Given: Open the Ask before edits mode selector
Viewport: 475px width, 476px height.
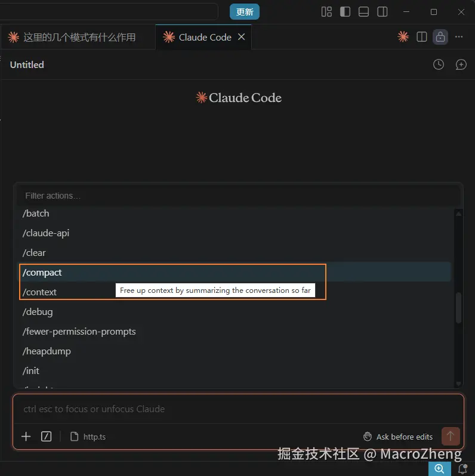Looking at the screenshot, I should 398,437.
